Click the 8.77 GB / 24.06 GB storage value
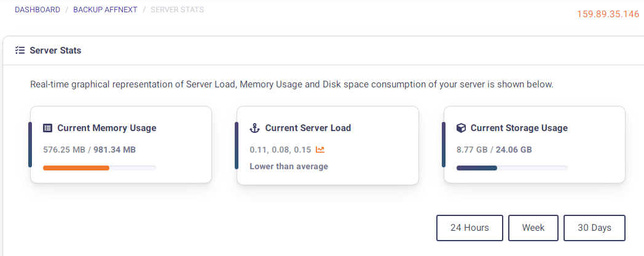This screenshot has height=256, width=644. 494,150
